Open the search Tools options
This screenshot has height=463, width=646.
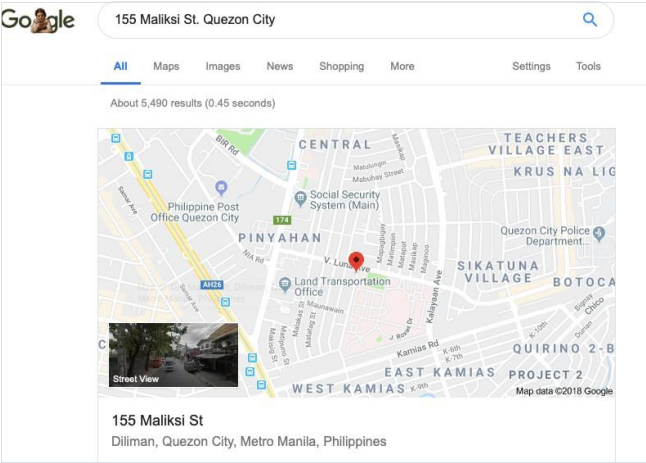point(588,66)
